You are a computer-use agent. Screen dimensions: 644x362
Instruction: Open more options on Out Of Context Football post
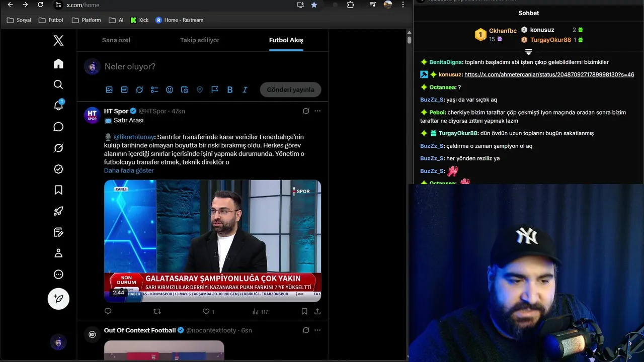317,330
